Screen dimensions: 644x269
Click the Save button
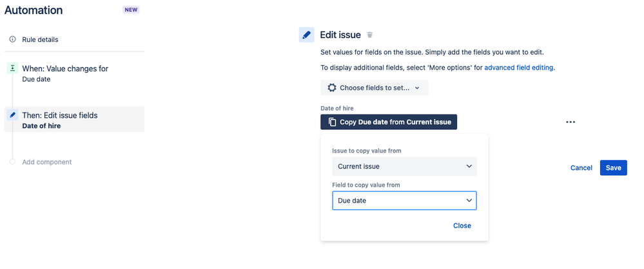[x=613, y=167]
